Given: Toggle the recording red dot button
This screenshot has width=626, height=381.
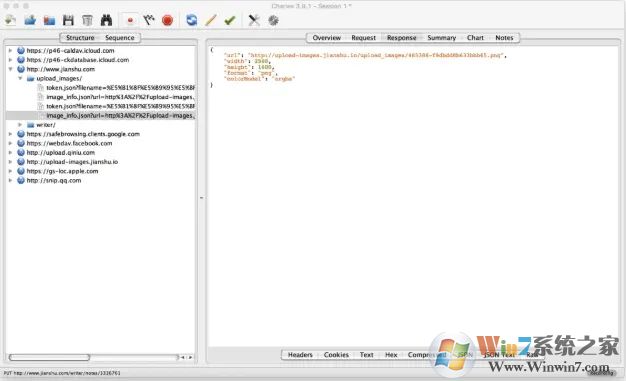Looking at the screenshot, I should coord(130,20).
